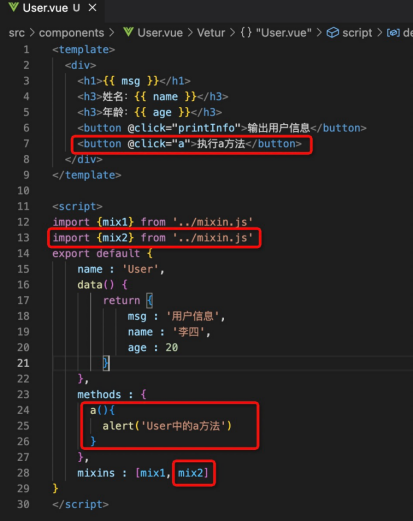Click the return keyword on line 17
The width and height of the screenshot is (413, 521).
tap(121, 300)
